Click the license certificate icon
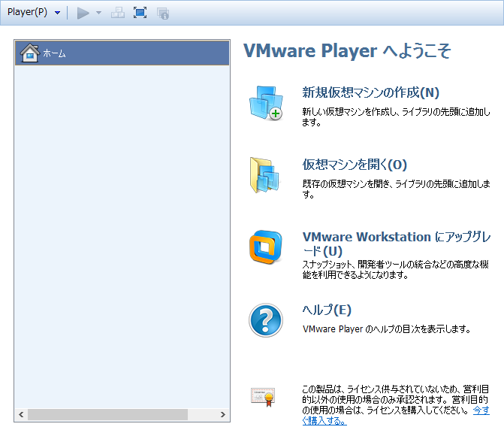Viewport: 504px width, 436px height. click(x=263, y=397)
